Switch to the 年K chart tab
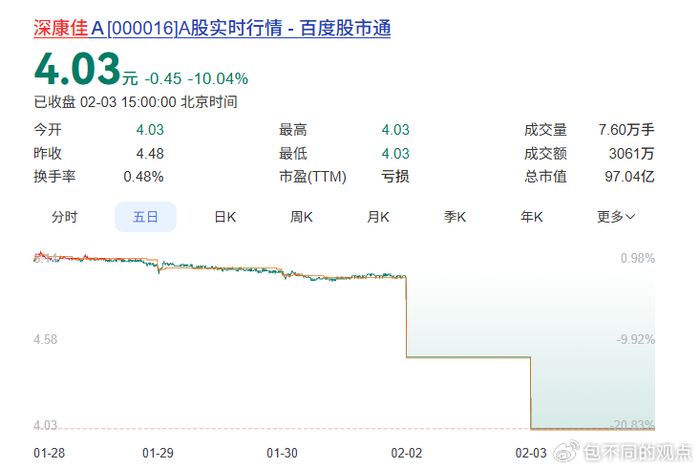The height and width of the screenshot is (470, 700). 532,217
